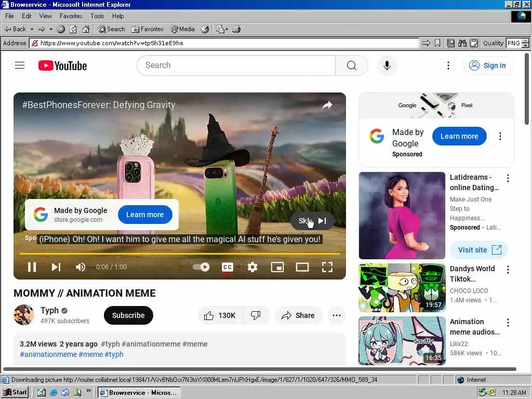Open the Dandys World Tiktok video thumbnail
The width and height of the screenshot is (532, 399).
(x=402, y=288)
